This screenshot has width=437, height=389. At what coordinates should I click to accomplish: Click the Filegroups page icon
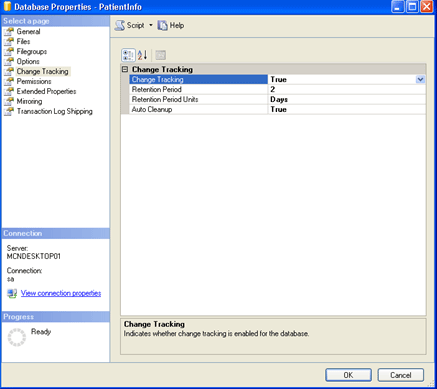(9, 52)
